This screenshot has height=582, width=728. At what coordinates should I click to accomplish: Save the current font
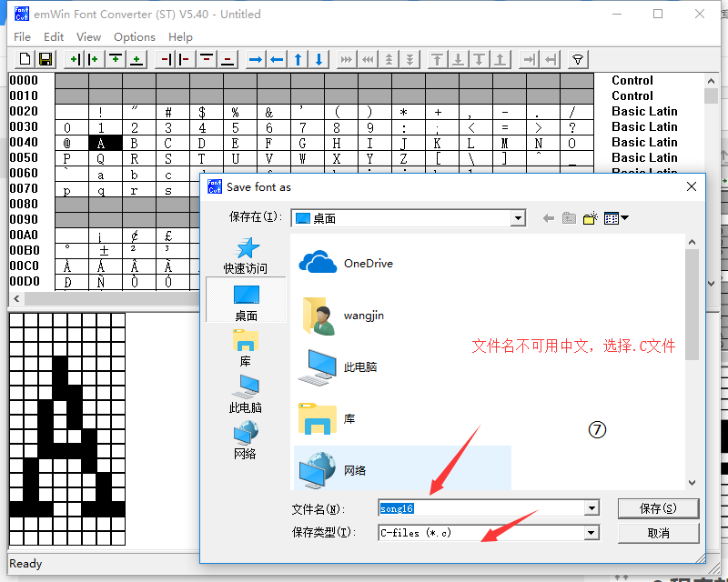(x=45, y=58)
